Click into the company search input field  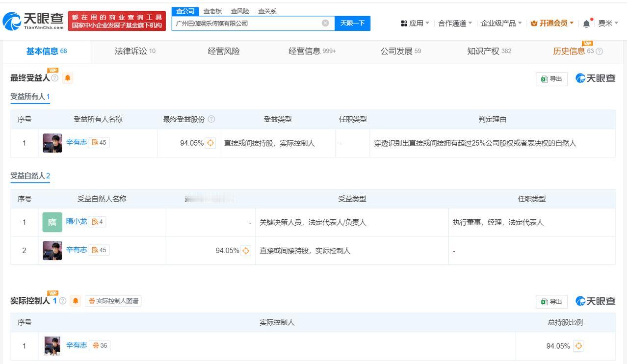(x=245, y=23)
